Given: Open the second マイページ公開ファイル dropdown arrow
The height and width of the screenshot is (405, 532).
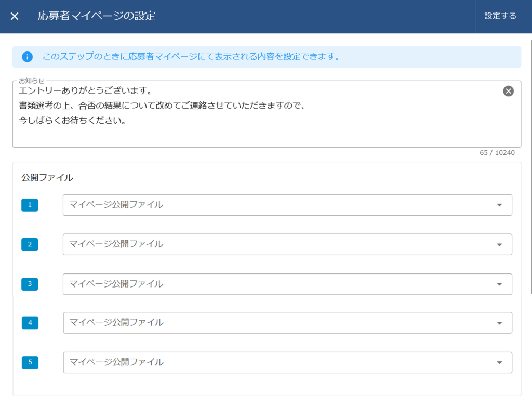Looking at the screenshot, I should click(x=499, y=244).
